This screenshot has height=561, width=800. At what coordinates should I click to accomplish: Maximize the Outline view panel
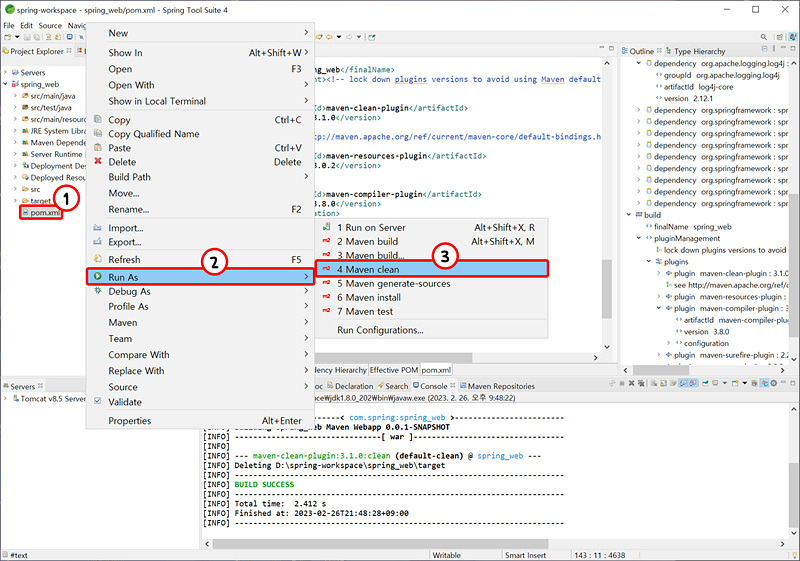tap(793, 48)
